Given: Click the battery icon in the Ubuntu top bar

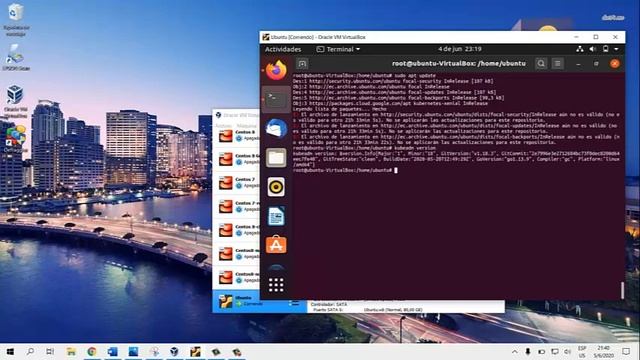Looking at the screenshot, I should pos(606,49).
